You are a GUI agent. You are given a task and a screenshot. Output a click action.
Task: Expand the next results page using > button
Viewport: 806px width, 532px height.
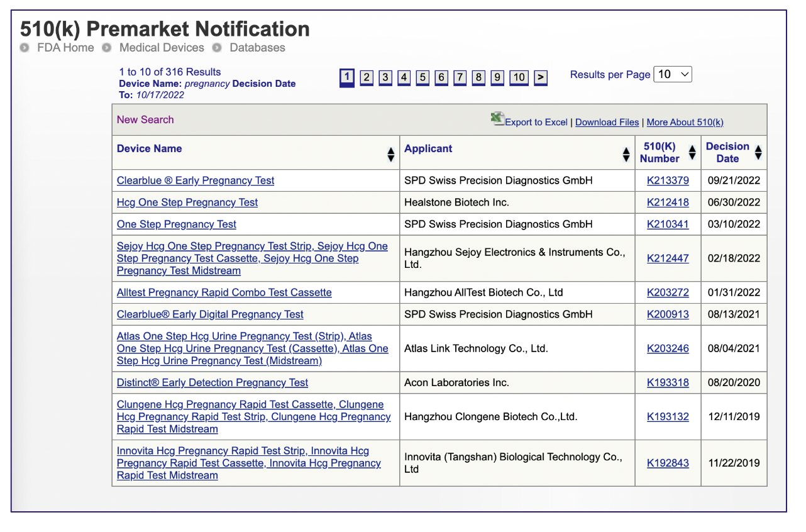coord(540,77)
